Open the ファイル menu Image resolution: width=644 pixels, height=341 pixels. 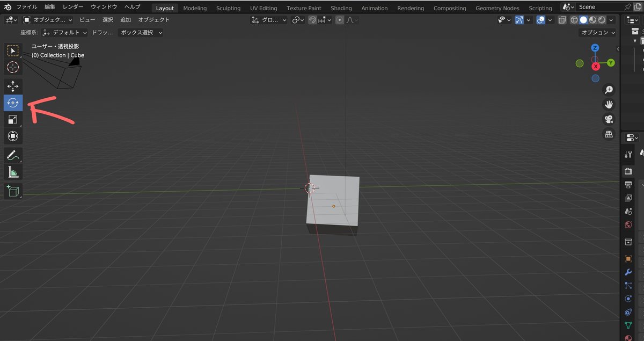point(27,7)
